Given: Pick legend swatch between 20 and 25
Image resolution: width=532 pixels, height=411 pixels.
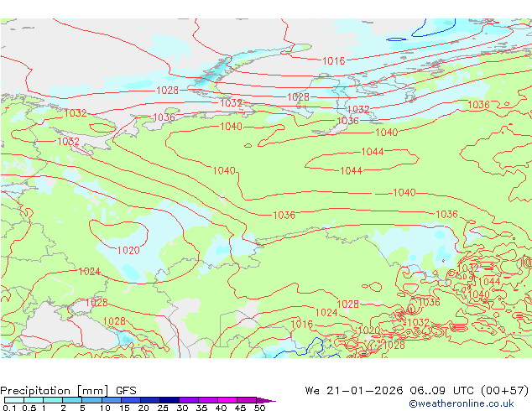Looking at the screenshot, I should point(150,400).
